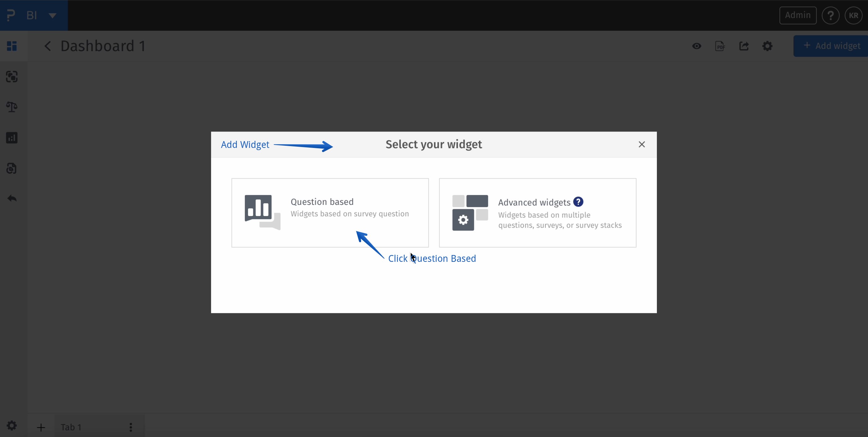Image resolution: width=868 pixels, height=437 pixels.
Task: Toggle the preview eye icon
Action: pyautogui.click(x=697, y=46)
